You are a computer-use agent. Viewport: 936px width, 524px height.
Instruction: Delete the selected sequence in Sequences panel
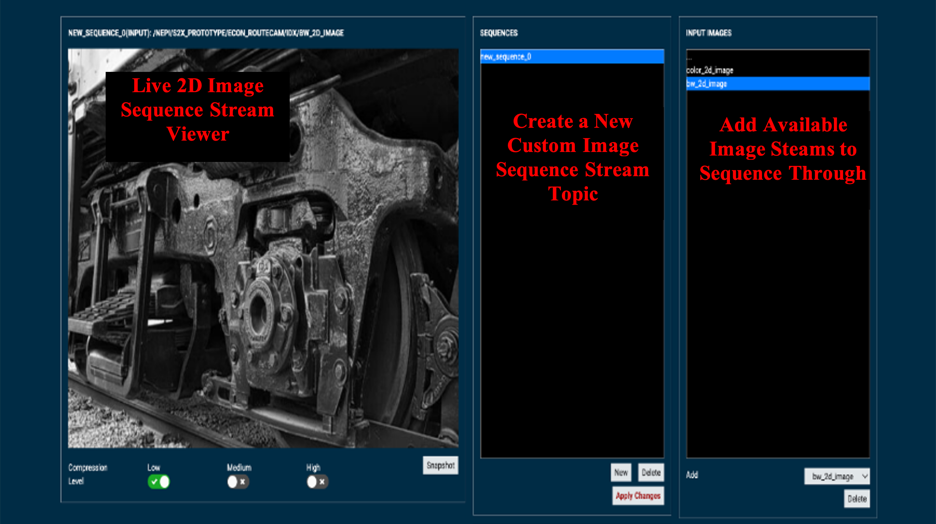click(x=651, y=473)
